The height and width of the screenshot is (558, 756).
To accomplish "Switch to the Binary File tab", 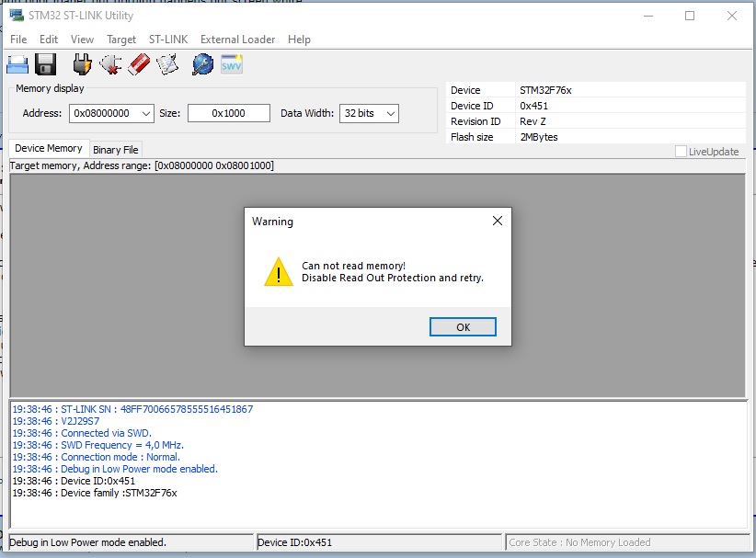I will pyautogui.click(x=116, y=150).
